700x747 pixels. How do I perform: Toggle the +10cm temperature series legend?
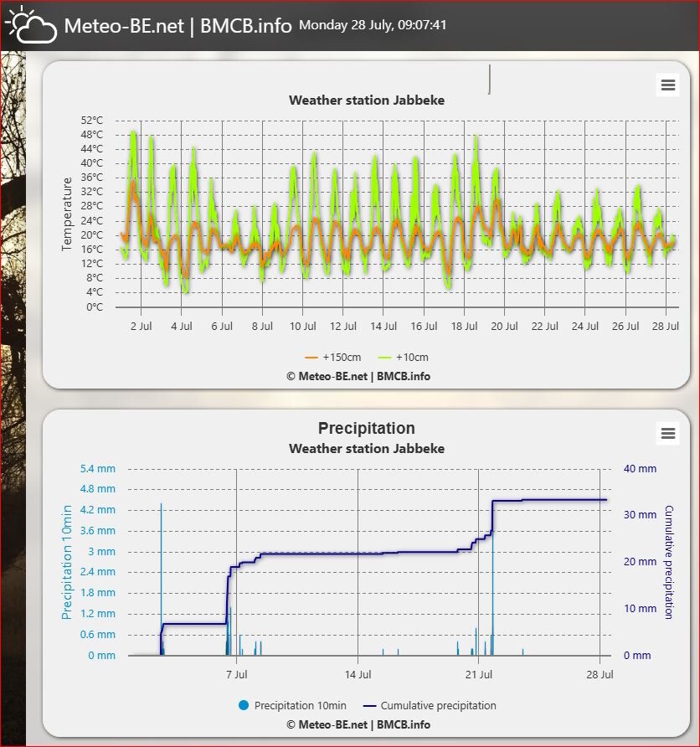tap(403, 358)
